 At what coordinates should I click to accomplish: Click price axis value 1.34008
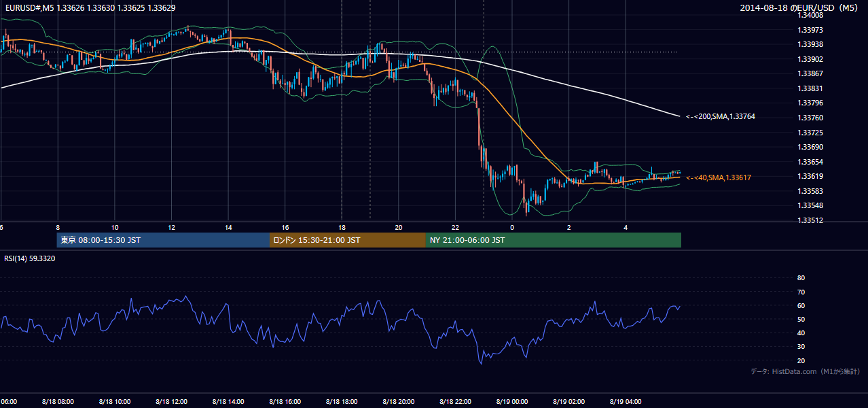coord(810,16)
